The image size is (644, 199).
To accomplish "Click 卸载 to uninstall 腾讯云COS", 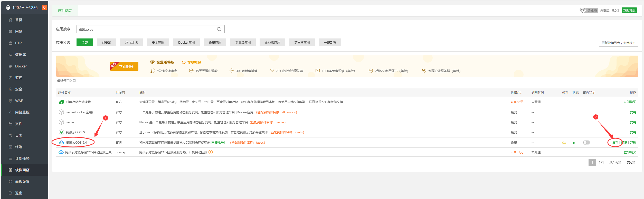I will (x=633, y=143).
